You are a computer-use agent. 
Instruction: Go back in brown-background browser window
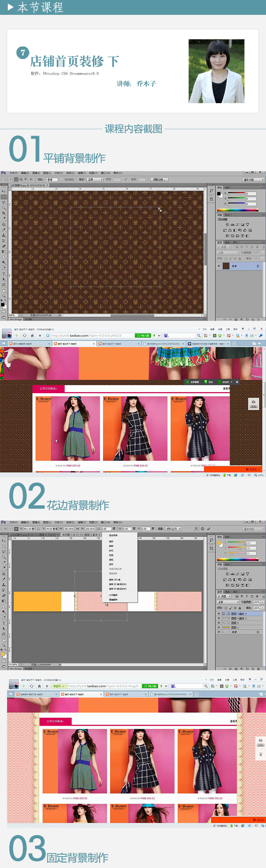16,335
